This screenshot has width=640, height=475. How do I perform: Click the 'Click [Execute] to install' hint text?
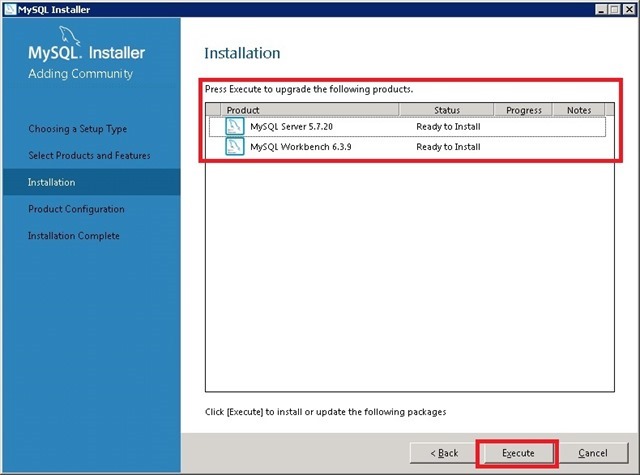click(325, 412)
